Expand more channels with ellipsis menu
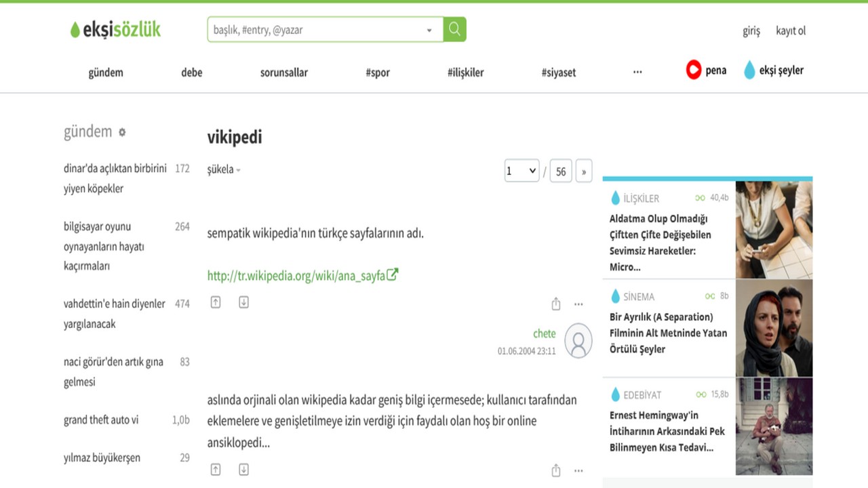This screenshot has height=488, width=868. coord(637,72)
